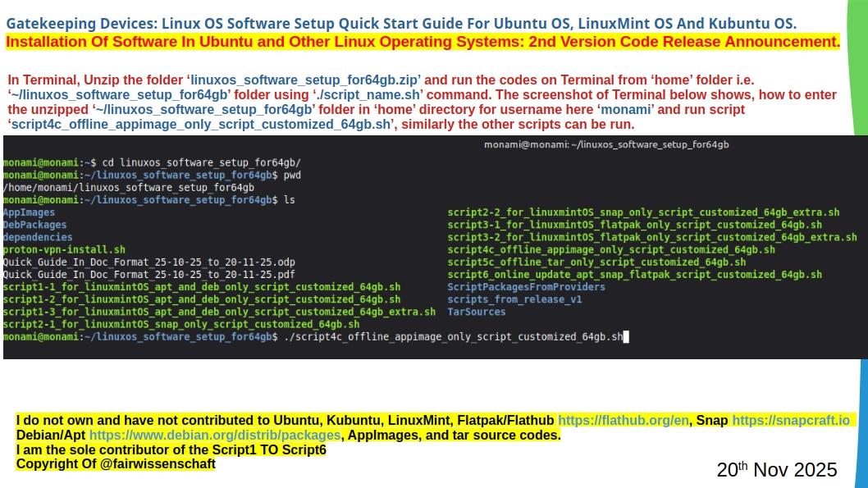Viewport: 868px width, 488px height.
Task: Click the TarSources folder name
Action: (476, 312)
